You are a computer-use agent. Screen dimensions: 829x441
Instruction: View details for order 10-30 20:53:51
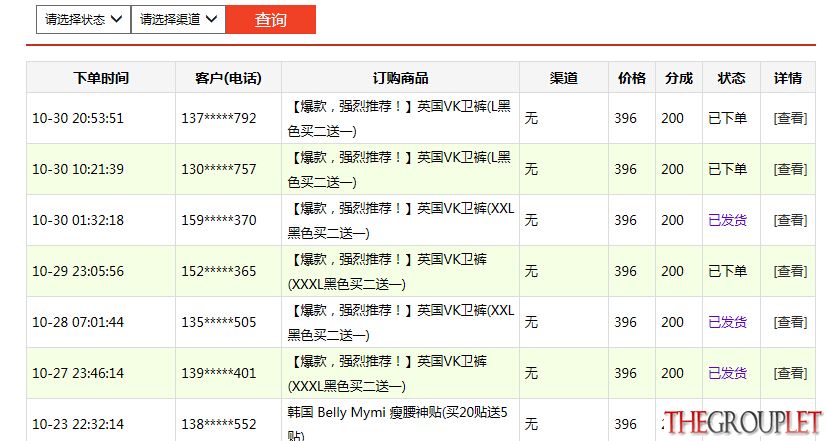click(790, 118)
